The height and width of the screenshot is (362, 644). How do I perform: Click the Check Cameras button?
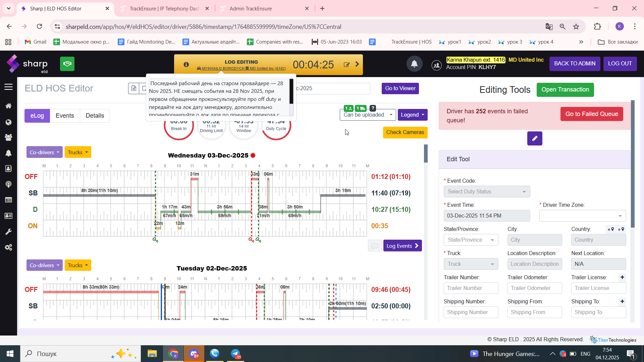tap(405, 132)
